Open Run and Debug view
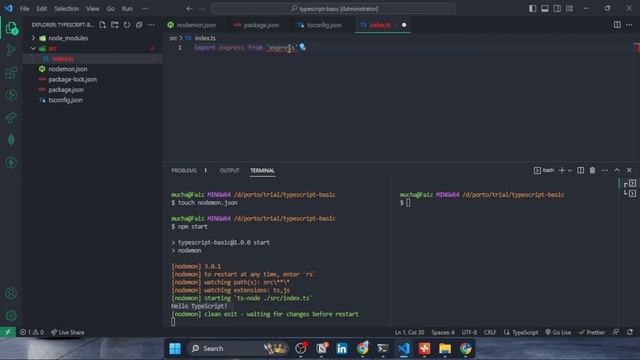The image size is (640, 360). 11,95
